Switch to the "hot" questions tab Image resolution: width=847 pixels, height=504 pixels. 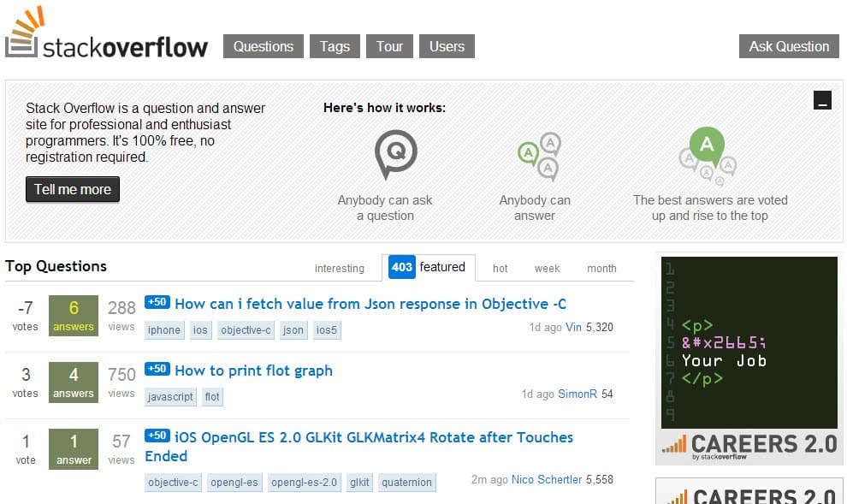[x=500, y=268]
